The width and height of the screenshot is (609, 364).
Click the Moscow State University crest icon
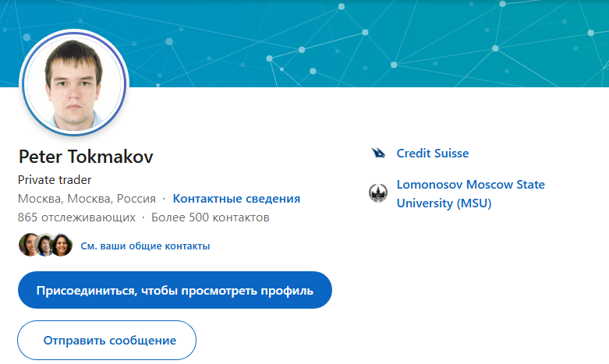tap(378, 193)
